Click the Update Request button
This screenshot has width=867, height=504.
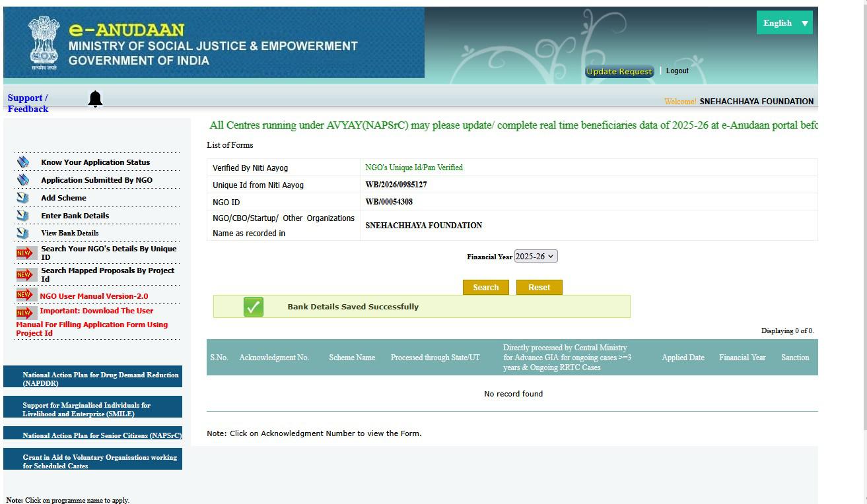619,71
